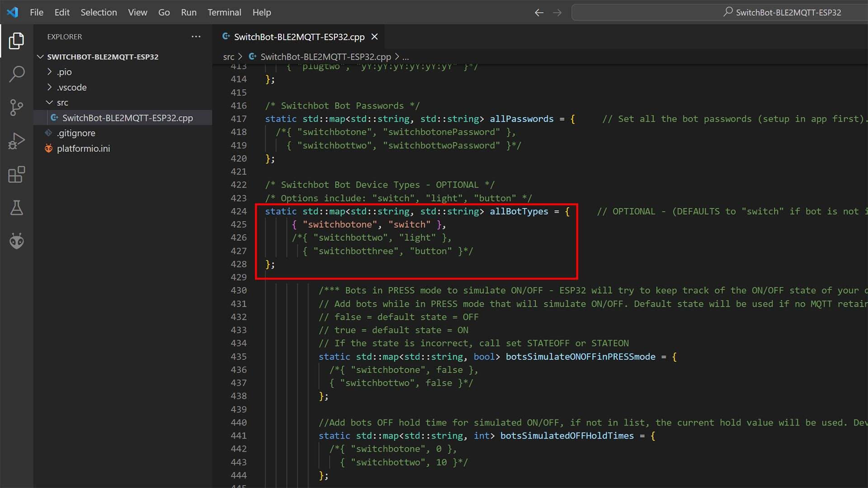The image size is (868, 488).
Task: Click the platformio.ini file icon
Action: tap(49, 148)
